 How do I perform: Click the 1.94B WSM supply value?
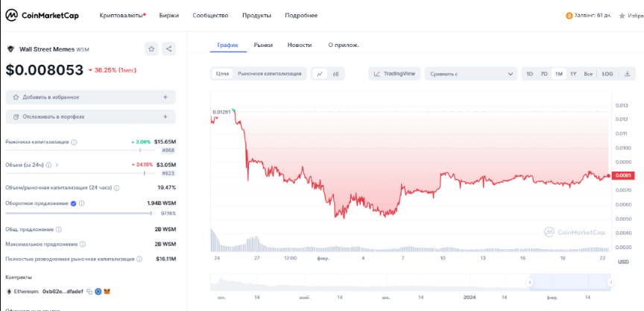coord(162,204)
